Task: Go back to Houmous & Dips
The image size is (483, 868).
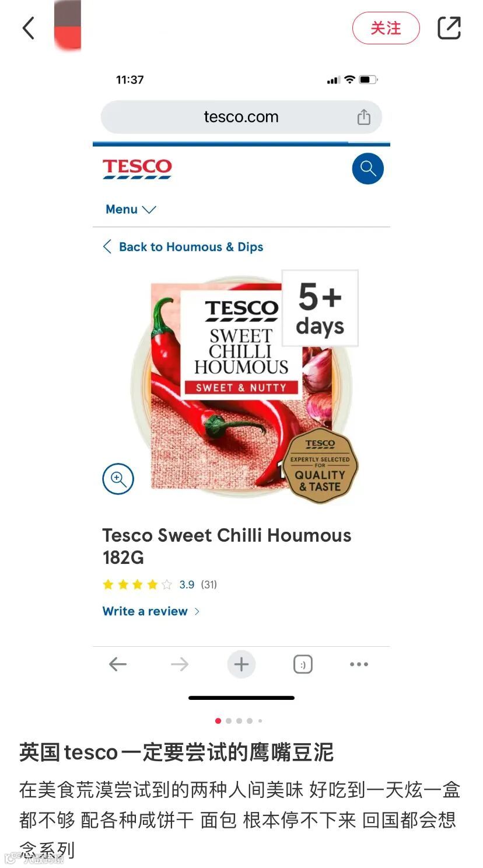Action: coord(183,247)
